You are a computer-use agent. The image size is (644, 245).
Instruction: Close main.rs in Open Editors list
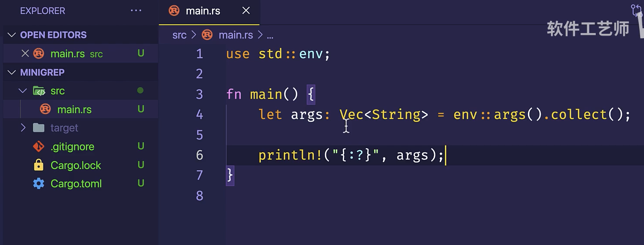coord(25,53)
